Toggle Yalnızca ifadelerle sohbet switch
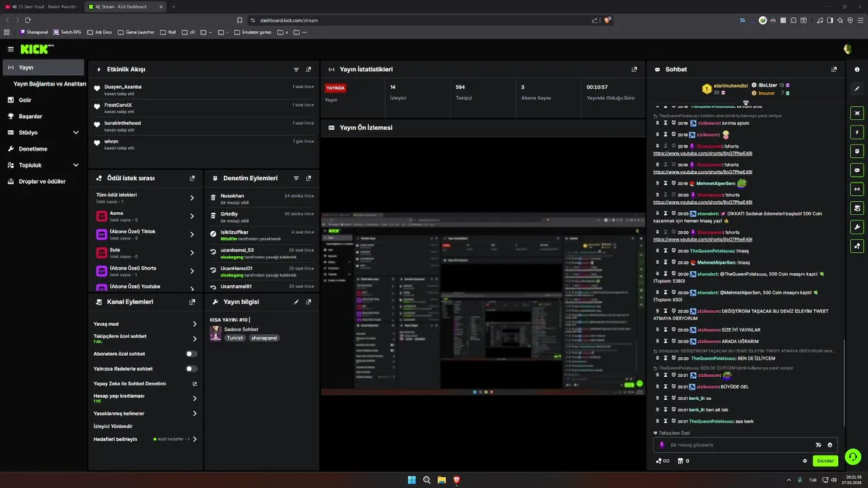868x488 pixels. [192, 369]
